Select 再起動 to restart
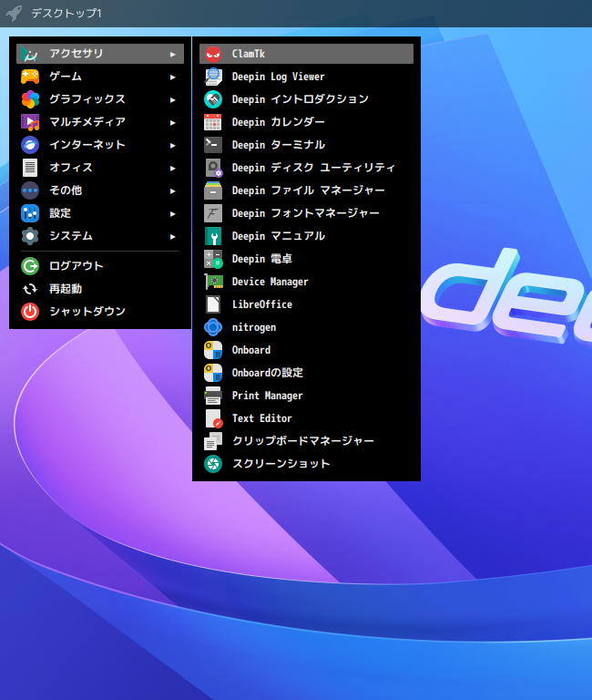This screenshot has width=592, height=700. [100, 289]
